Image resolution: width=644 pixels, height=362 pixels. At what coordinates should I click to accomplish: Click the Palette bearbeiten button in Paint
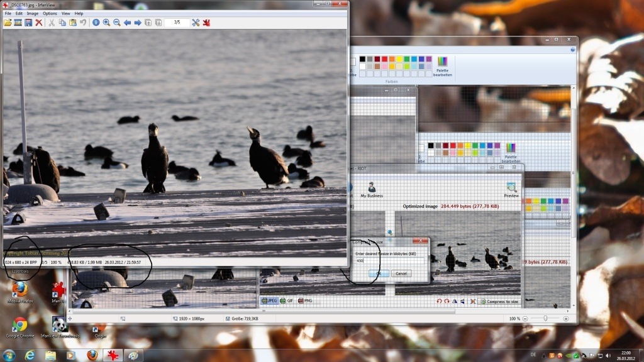(x=442, y=67)
